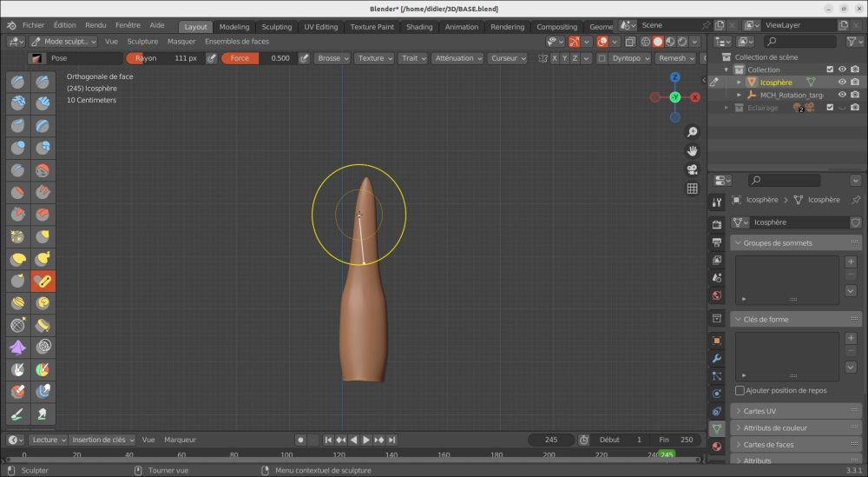Click the Masquer menu button

181,41
